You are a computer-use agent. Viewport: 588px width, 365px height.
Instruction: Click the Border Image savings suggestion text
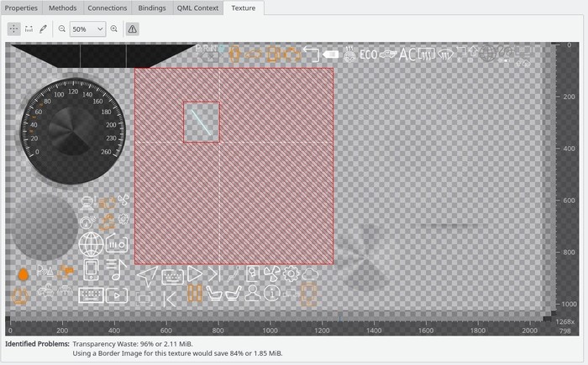(x=177, y=353)
